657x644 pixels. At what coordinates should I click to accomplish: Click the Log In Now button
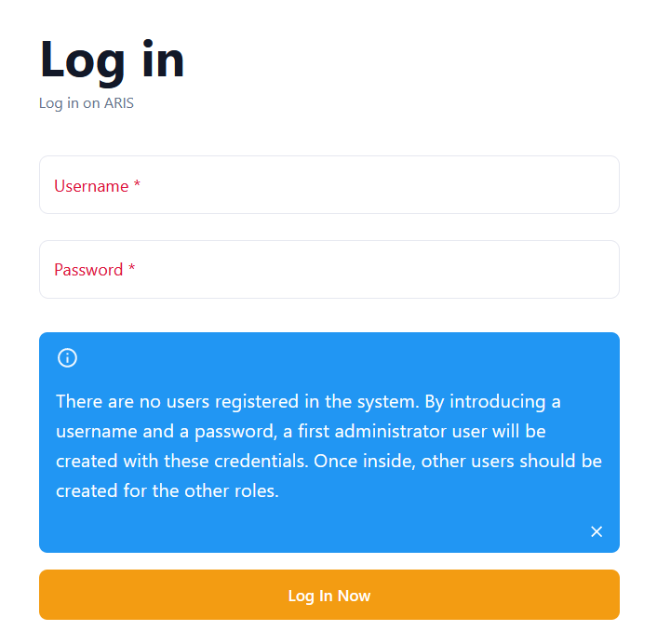(328, 594)
